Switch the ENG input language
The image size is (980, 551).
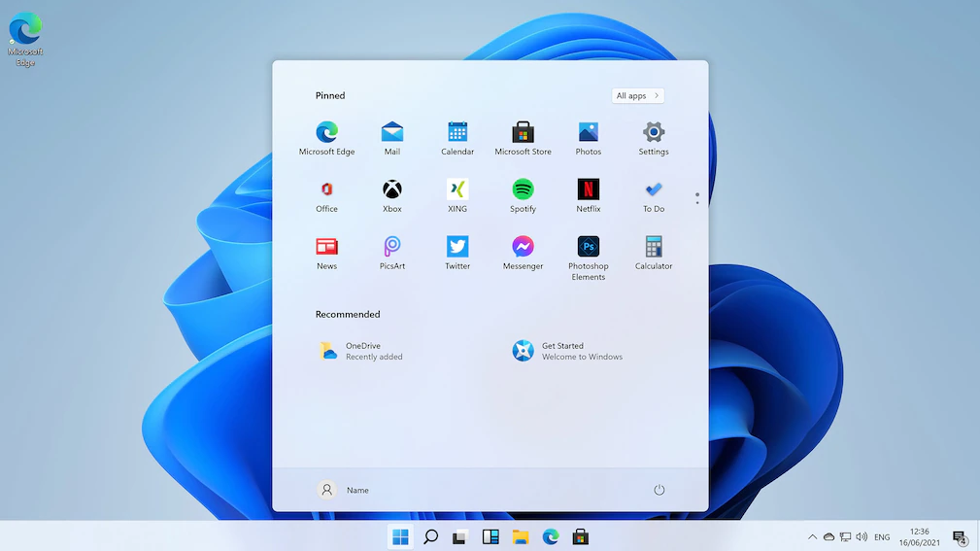tap(882, 537)
